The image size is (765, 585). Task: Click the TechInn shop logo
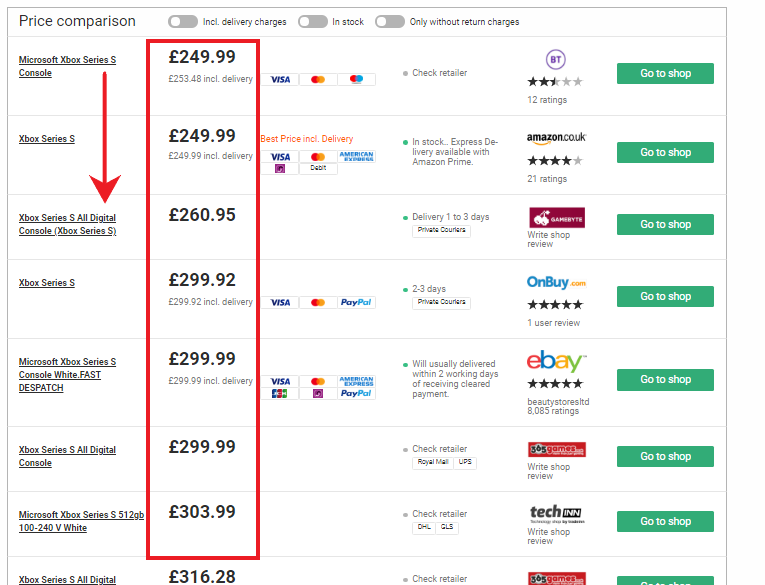(x=555, y=514)
